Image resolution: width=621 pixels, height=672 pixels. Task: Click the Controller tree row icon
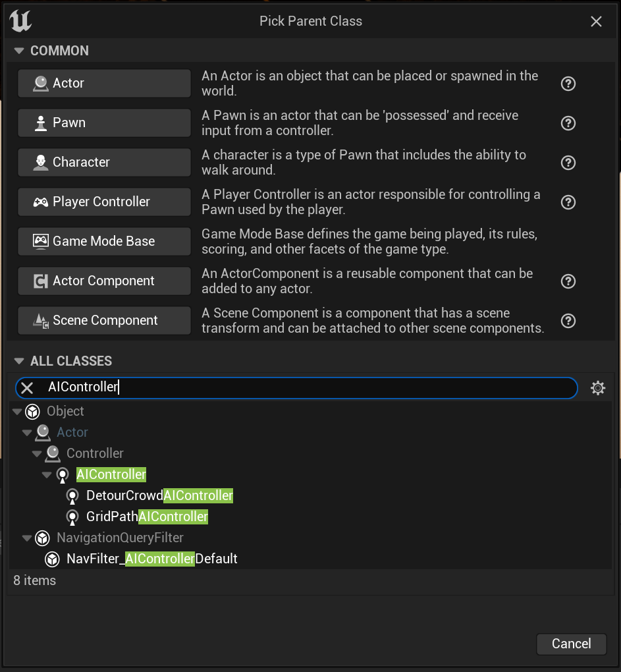tap(53, 453)
